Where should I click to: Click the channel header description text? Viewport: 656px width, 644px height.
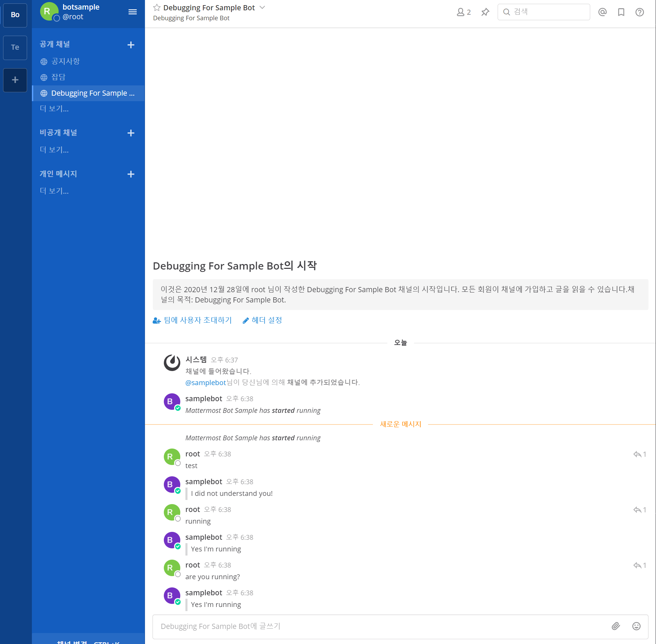(x=191, y=18)
